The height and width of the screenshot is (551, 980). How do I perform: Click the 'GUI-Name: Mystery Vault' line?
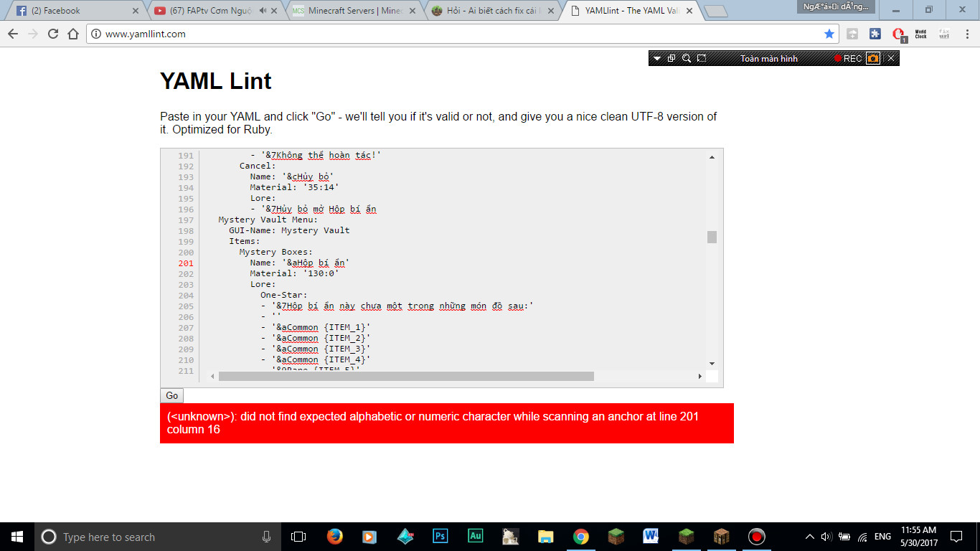[x=289, y=230]
